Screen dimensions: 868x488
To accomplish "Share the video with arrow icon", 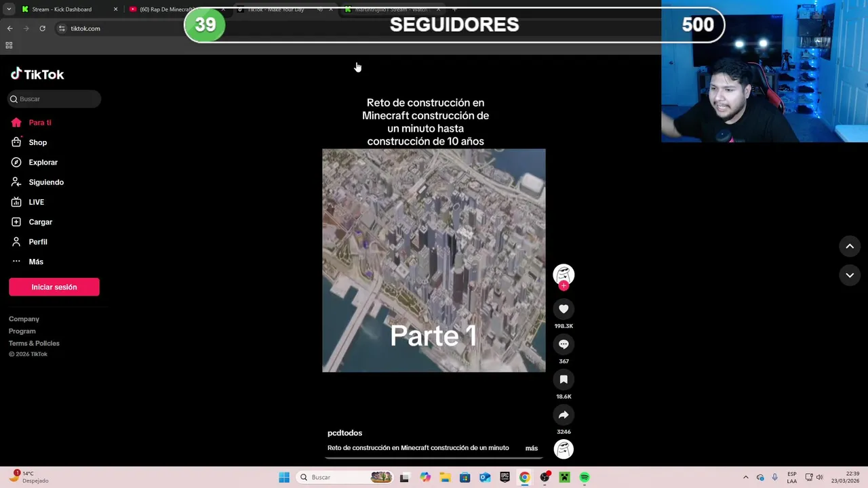I will coord(564,415).
